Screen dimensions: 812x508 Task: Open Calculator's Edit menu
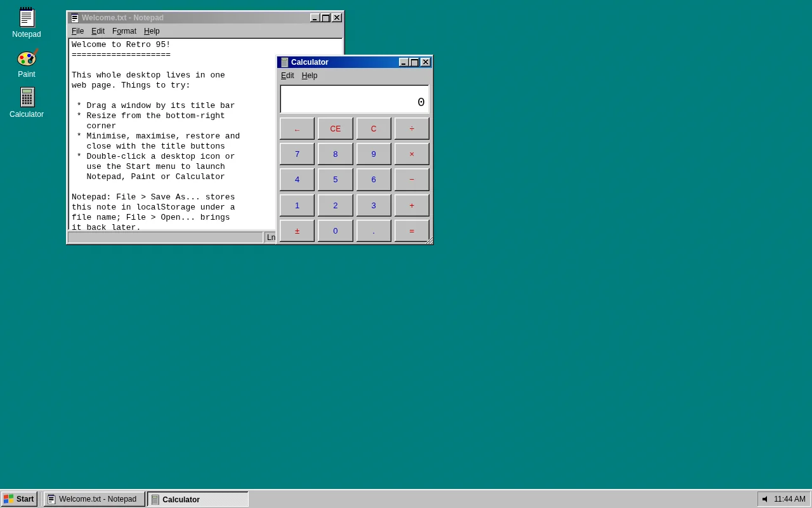(x=287, y=76)
